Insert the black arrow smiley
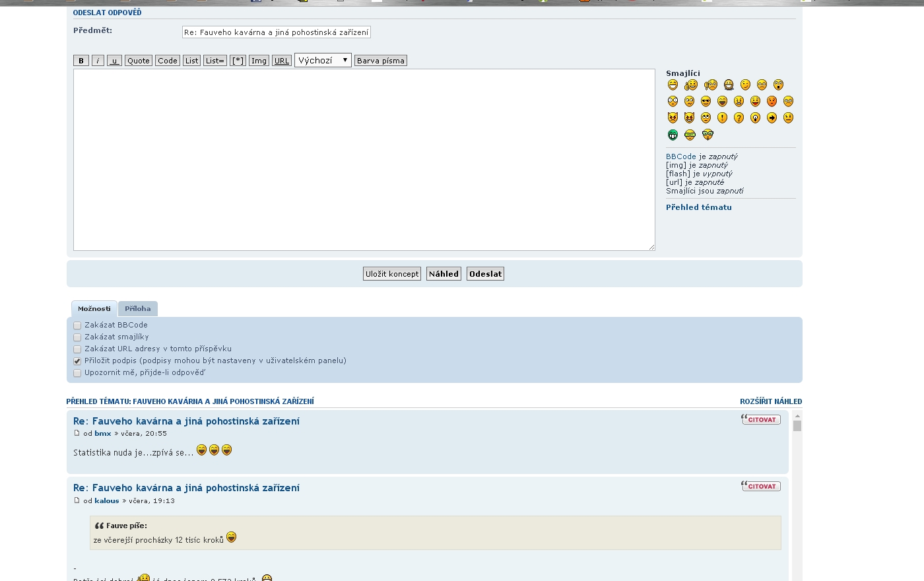Viewport: 924px width, 581px height. pos(772,118)
